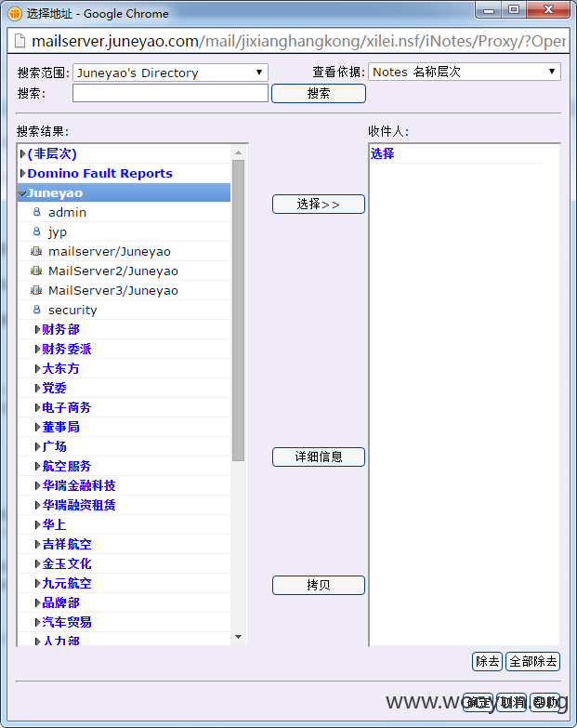Click the 财务部 label

tap(60, 330)
